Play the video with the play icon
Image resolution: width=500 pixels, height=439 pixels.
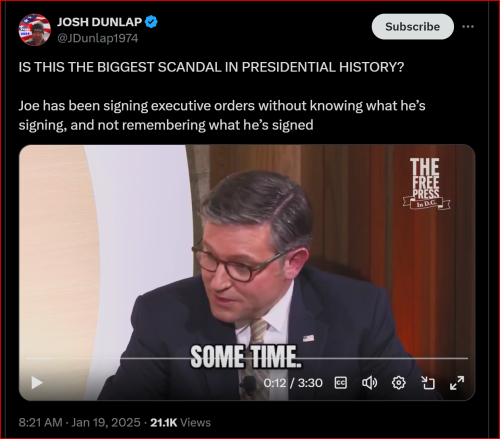click(x=37, y=383)
